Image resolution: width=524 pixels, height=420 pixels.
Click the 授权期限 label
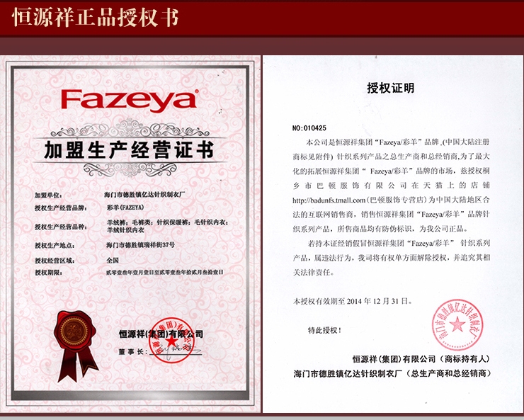[x=49, y=273]
